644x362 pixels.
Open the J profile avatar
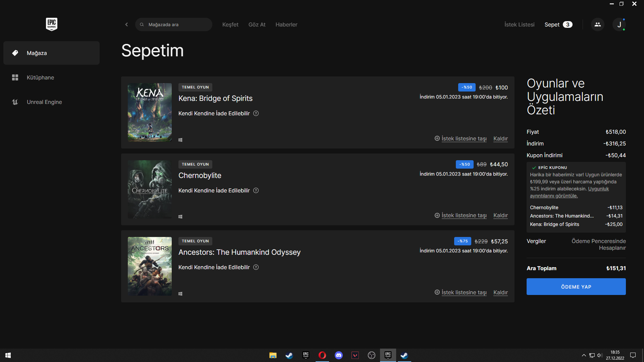(x=619, y=24)
